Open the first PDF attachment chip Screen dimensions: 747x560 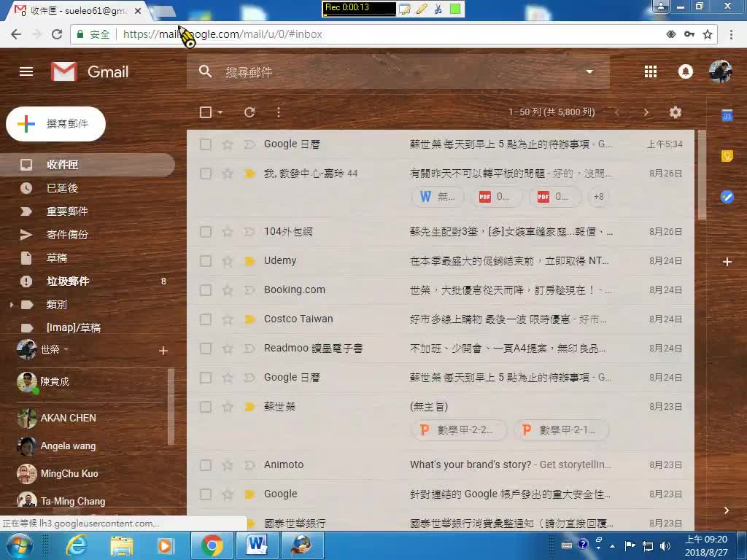coord(495,197)
